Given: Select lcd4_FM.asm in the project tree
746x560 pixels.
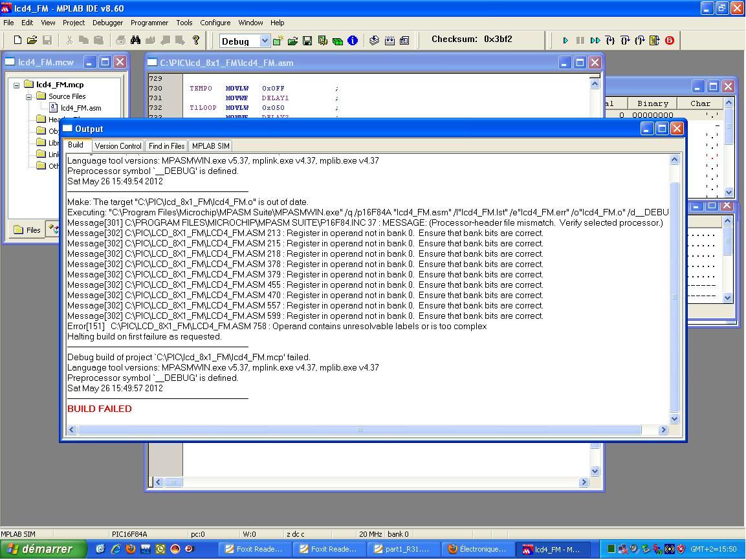Looking at the screenshot, I should [81, 109].
